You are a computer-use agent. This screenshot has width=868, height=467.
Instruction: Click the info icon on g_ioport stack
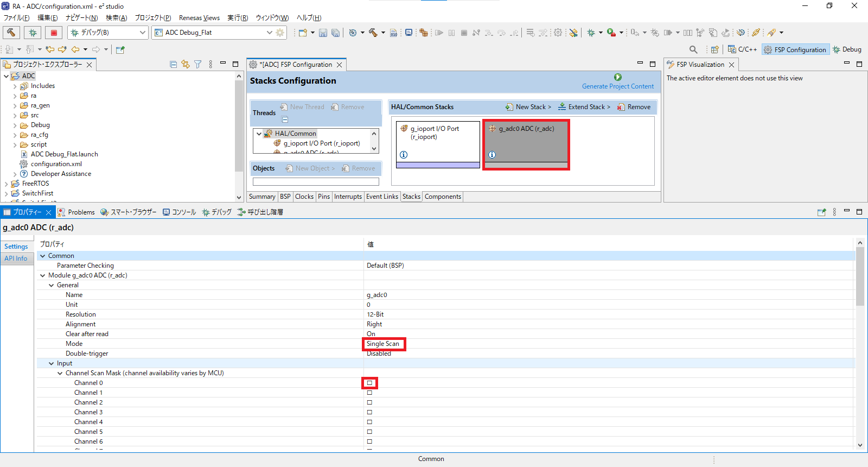click(404, 155)
